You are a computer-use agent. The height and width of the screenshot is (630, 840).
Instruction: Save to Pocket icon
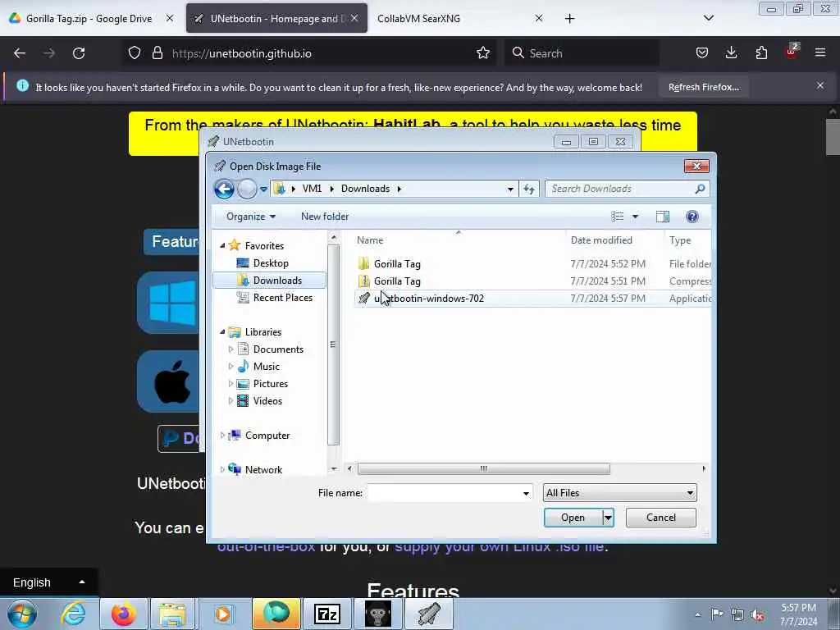(x=702, y=53)
